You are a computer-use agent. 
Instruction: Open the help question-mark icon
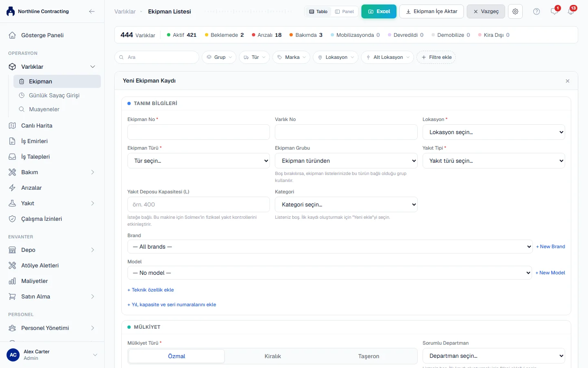[x=537, y=11]
